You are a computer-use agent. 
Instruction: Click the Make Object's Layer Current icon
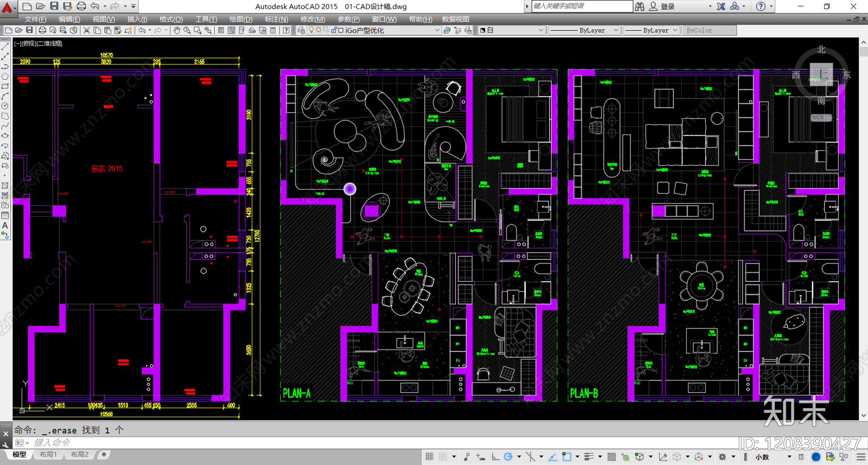tap(447, 30)
